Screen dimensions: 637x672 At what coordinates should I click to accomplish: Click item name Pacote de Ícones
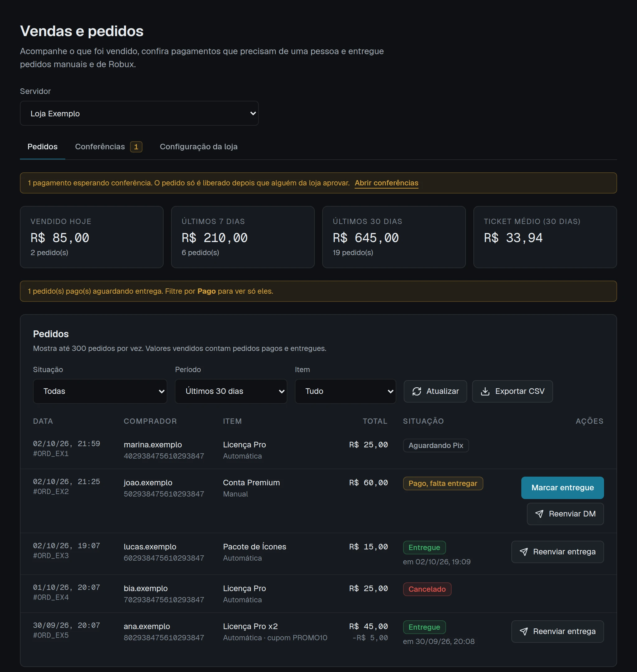pyautogui.click(x=254, y=547)
